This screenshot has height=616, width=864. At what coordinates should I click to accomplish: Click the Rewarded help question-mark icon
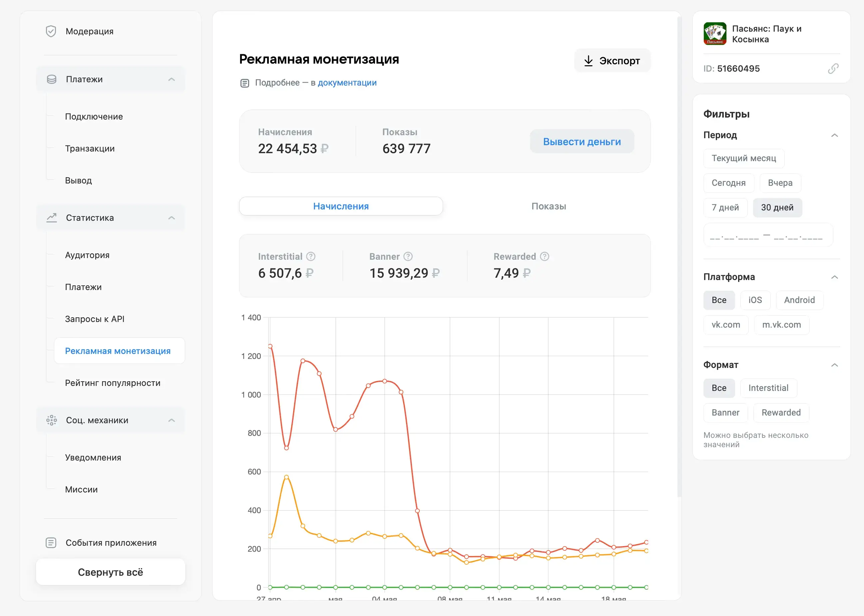point(545,256)
